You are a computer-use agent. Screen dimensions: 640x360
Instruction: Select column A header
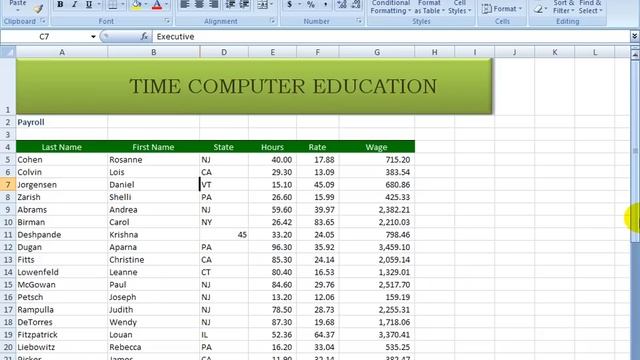[62, 52]
